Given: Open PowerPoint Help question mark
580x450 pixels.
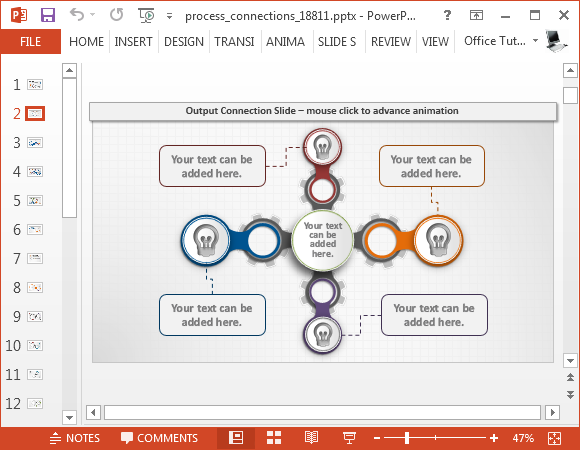Looking at the screenshot, I should click(447, 15).
